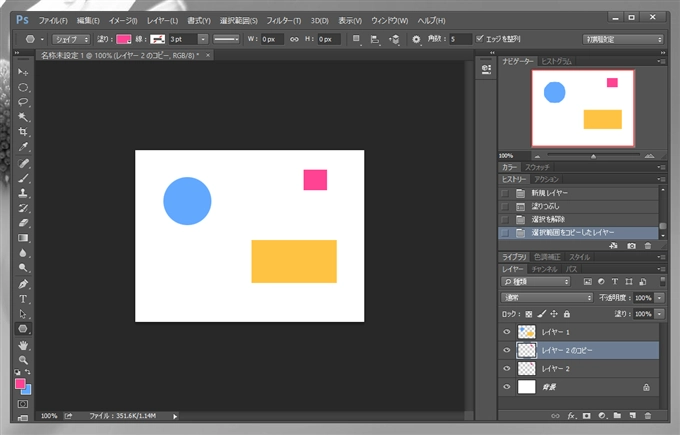680x435 pixels.
Task: Open 塗り fill percentage dropdown arrow in Layers
Action: [x=660, y=314]
